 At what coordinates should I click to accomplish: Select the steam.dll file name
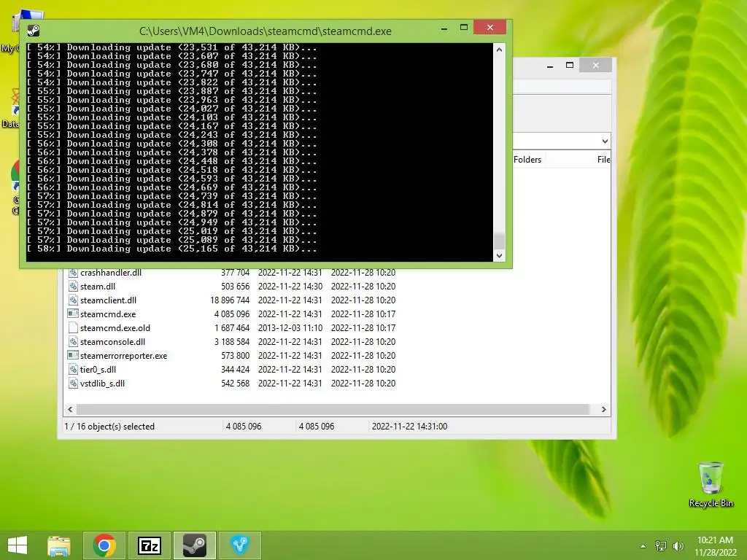[98, 287]
